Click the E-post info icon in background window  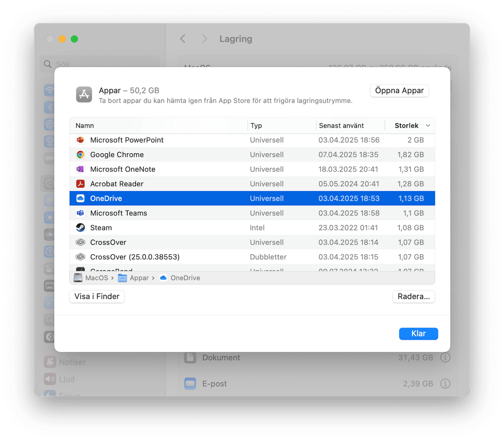[x=445, y=384]
